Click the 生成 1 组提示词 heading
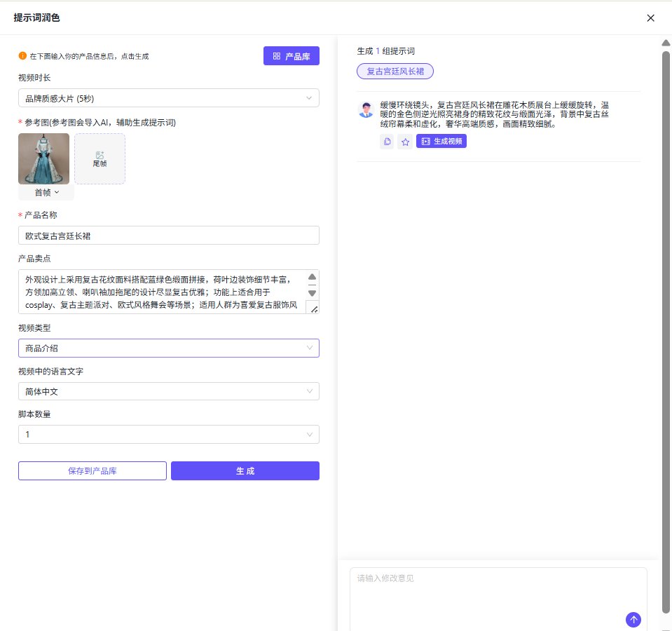 pos(385,51)
